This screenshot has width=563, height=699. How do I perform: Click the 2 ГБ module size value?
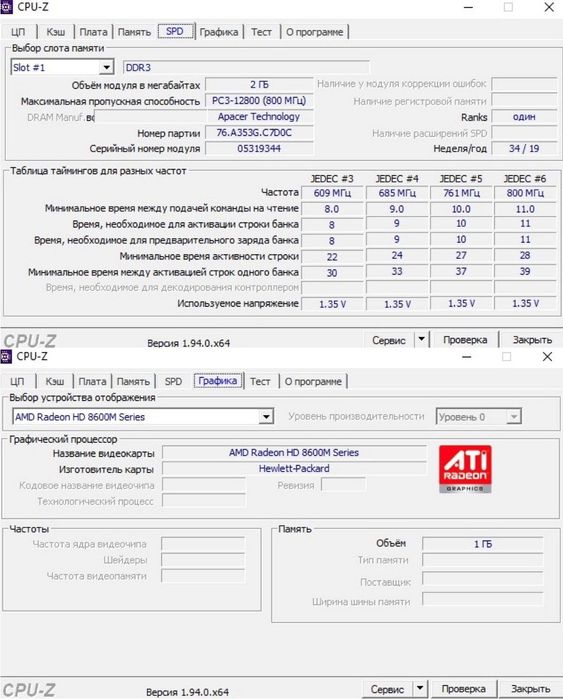[259, 84]
